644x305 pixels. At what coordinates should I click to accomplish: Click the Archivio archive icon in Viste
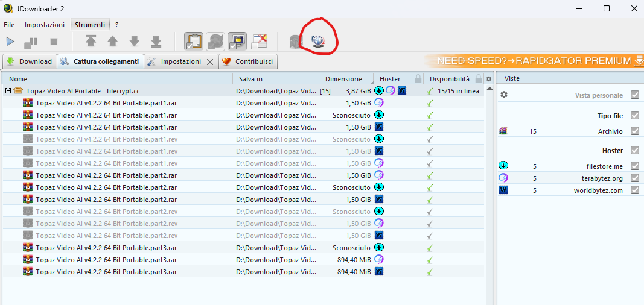coord(503,131)
